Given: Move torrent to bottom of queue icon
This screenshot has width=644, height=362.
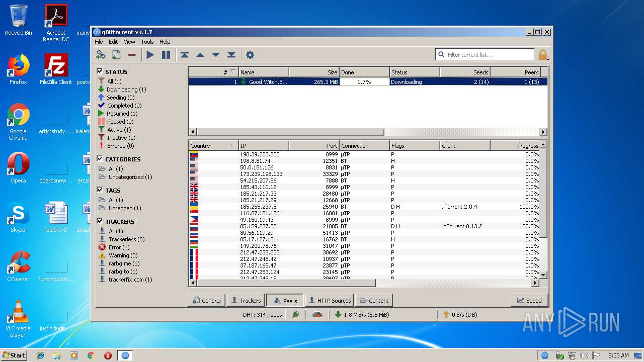Looking at the screenshot, I should [x=231, y=55].
